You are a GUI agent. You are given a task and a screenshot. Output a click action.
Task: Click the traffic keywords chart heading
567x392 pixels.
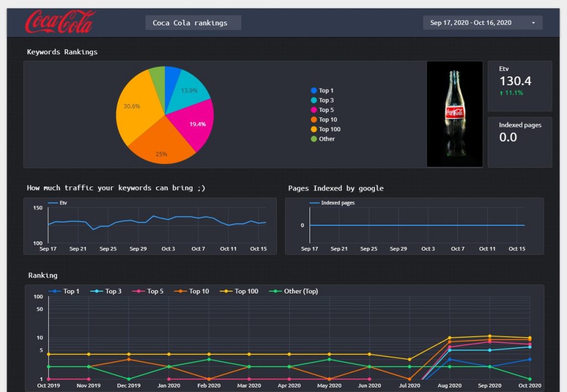point(116,188)
